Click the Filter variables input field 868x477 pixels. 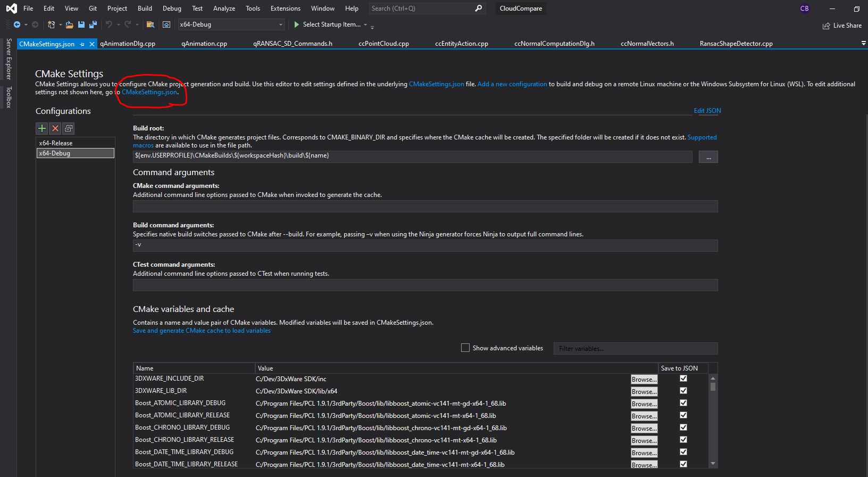click(x=636, y=349)
